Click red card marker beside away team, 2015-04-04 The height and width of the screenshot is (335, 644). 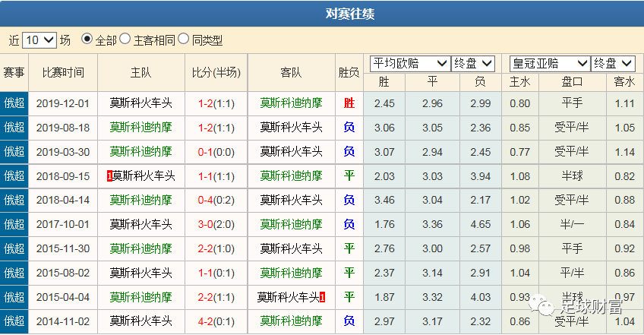(x=323, y=298)
